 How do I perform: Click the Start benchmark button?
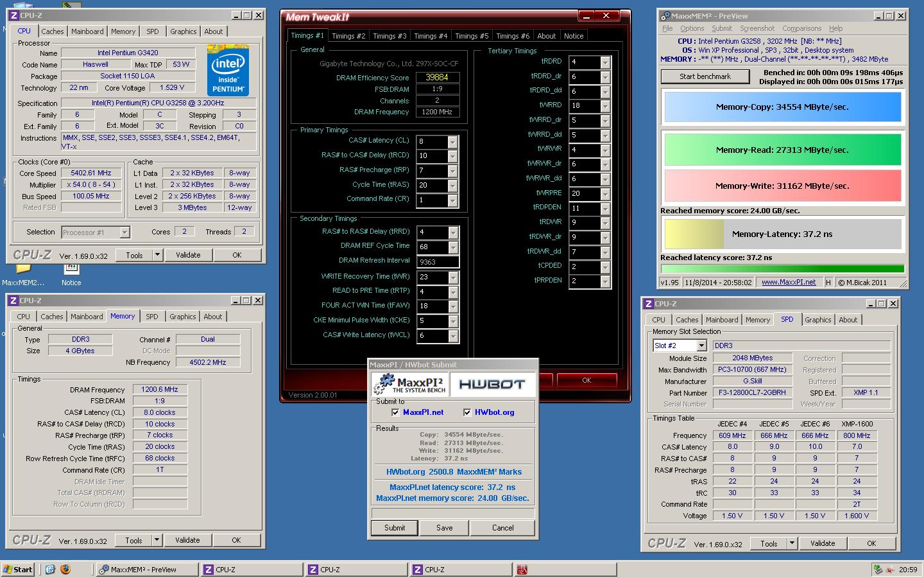point(705,76)
